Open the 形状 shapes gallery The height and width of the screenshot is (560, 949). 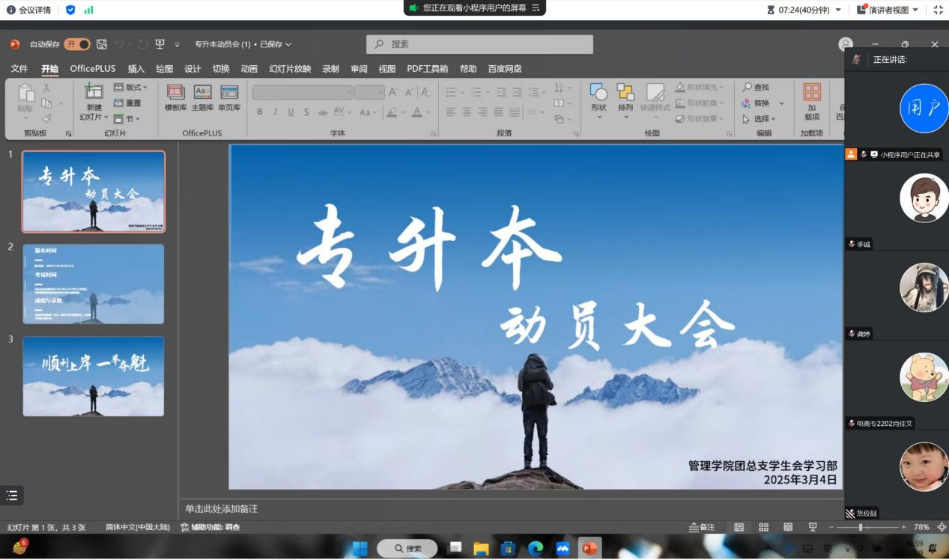point(598,93)
